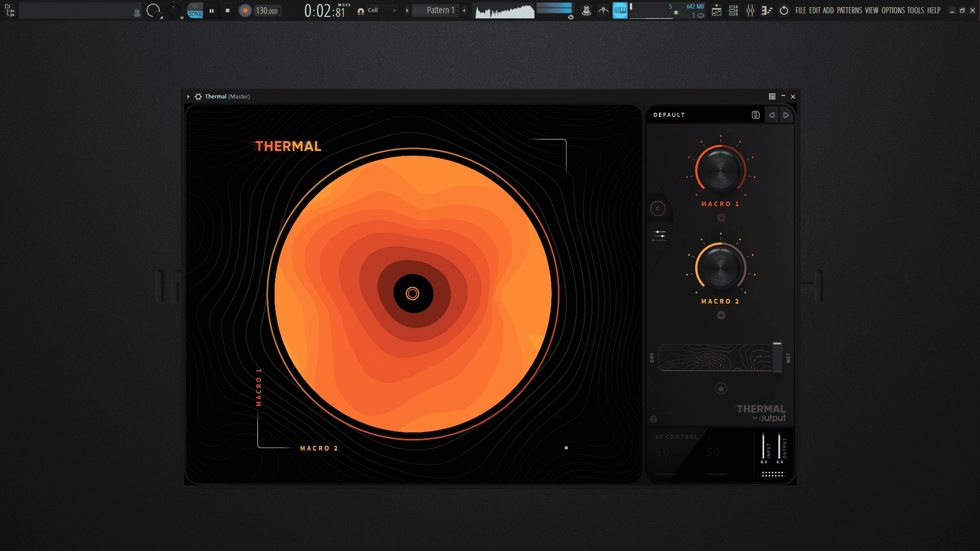Click the right XY value 50
Image resolution: width=980 pixels, height=551 pixels.
pyautogui.click(x=713, y=453)
